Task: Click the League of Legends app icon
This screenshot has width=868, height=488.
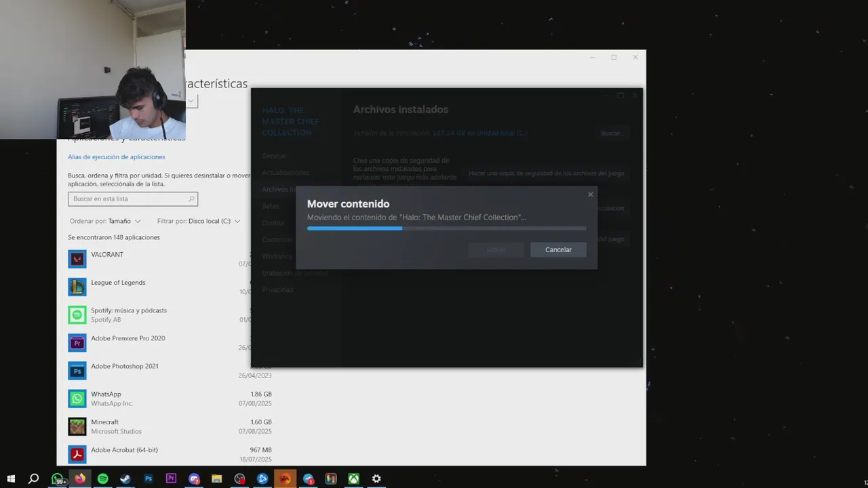Action: tap(77, 287)
